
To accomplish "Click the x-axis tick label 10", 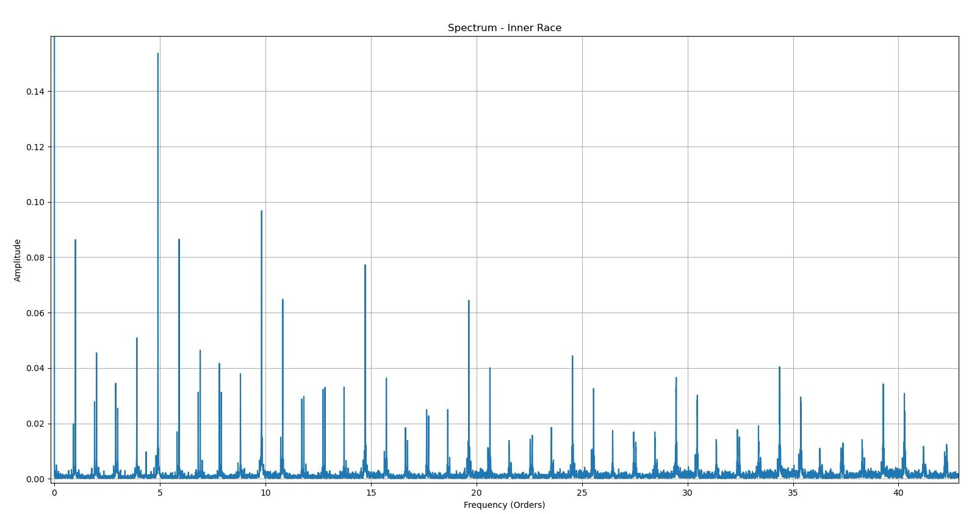I will click(265, 491).
